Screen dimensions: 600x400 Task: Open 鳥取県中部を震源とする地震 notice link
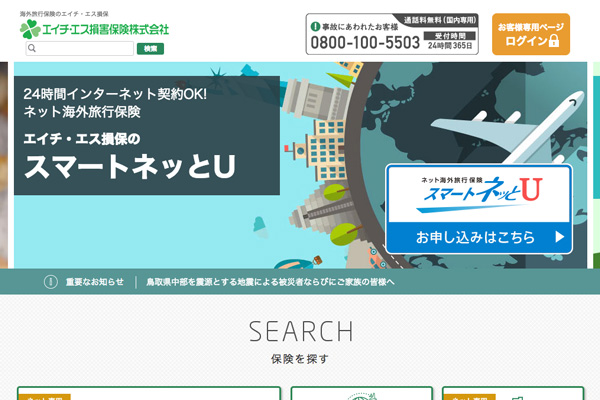point(270,282)
